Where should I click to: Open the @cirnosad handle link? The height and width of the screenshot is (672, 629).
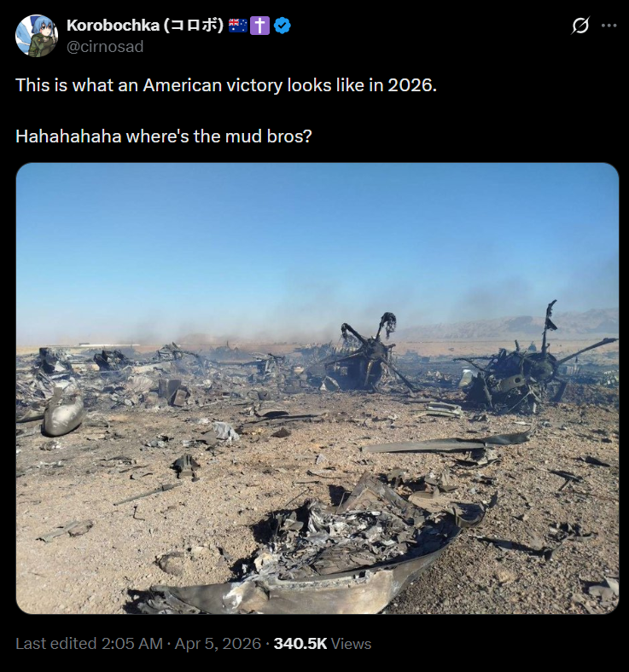click(x=105, y=46)
